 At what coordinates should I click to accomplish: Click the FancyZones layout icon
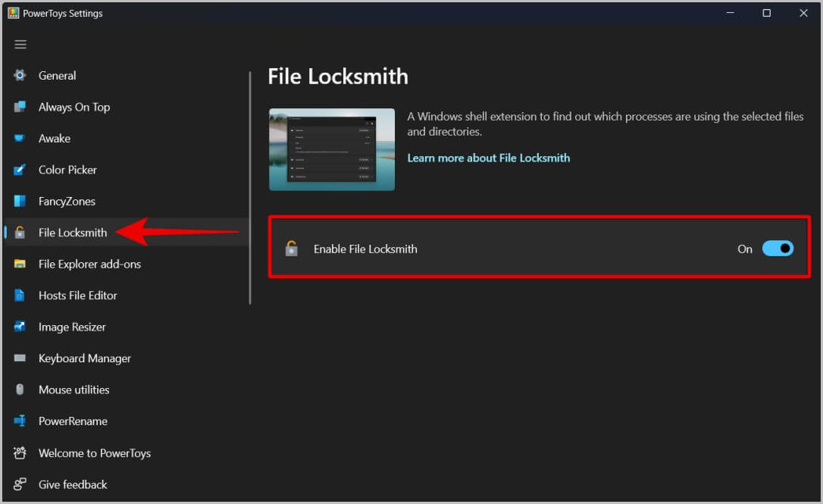20,201
